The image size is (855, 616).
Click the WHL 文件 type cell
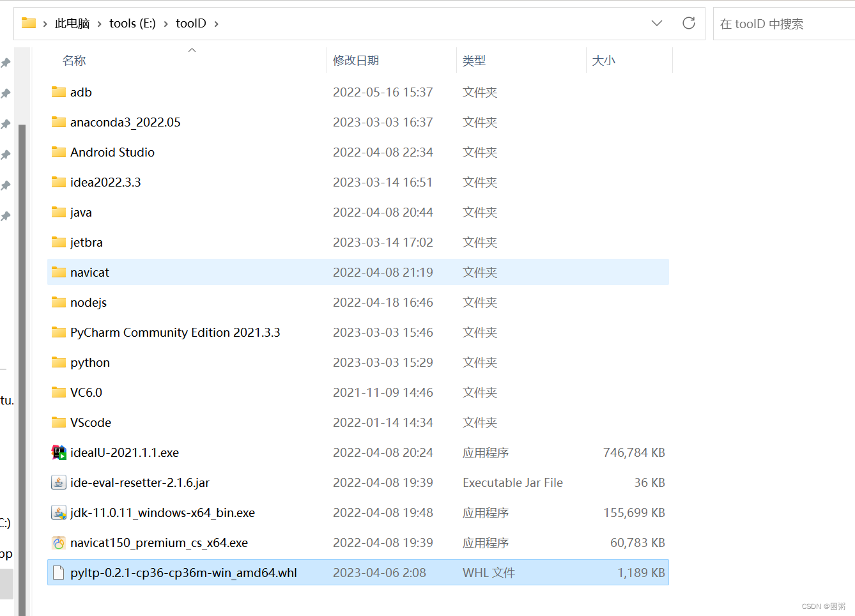(489, 573)
